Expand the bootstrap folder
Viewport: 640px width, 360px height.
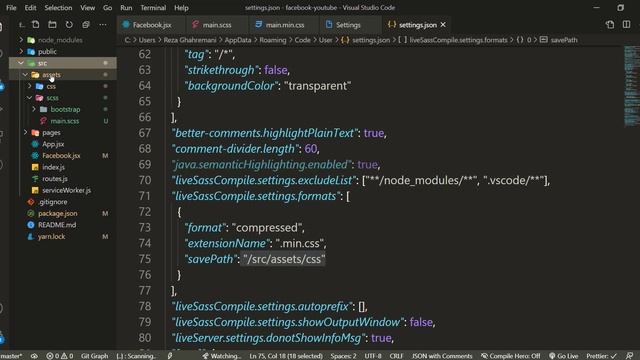[x=65, y=109]
